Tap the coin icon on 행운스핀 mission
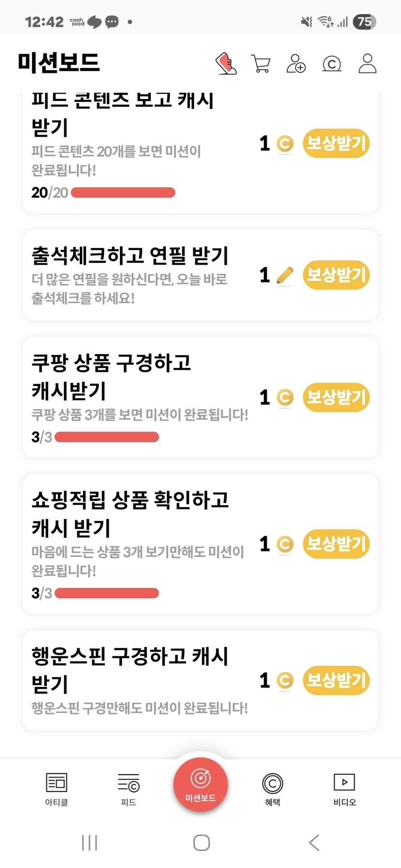The image size is (401, 868). click(x=285, y=681)
